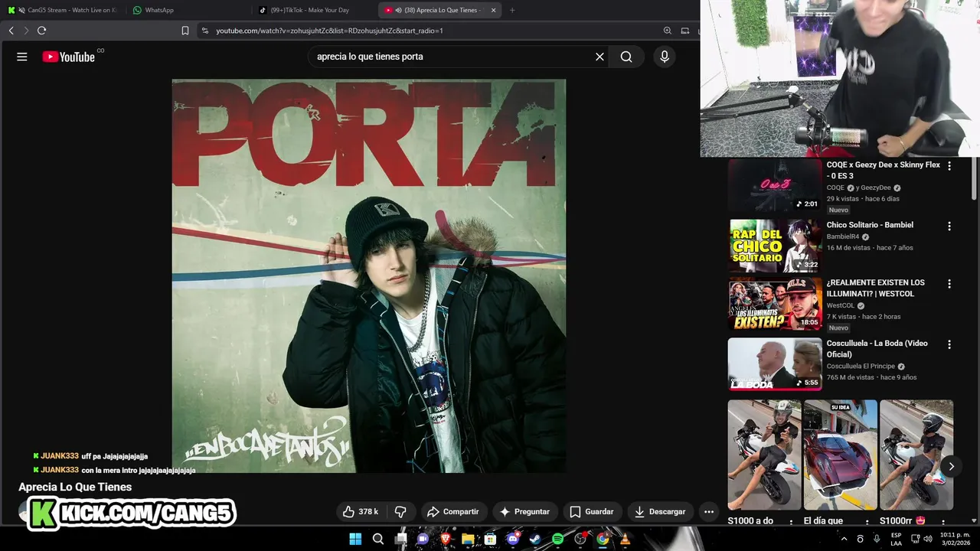Image resolution: width=980 pixels, height=551 pixels.
Task: Close the Aprecia Lo Que Tienes tab
Action: coord(493,10)
